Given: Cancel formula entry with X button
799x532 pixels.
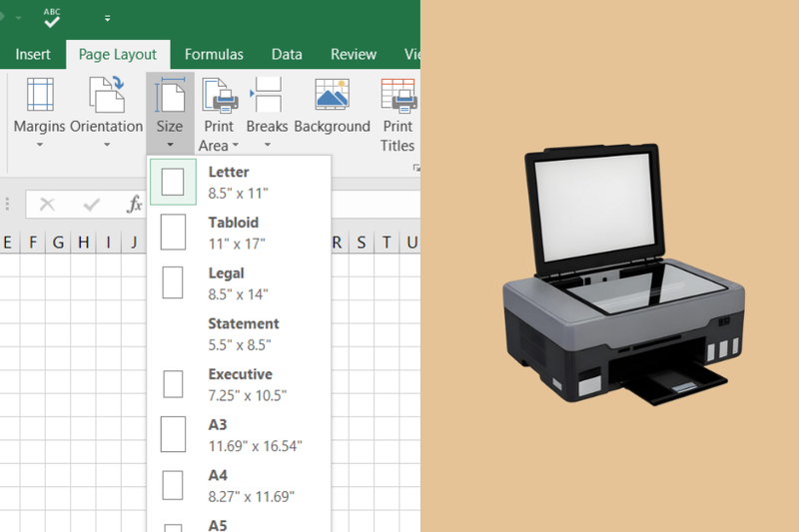Looking at the screenshot, I should pos(47,205).
